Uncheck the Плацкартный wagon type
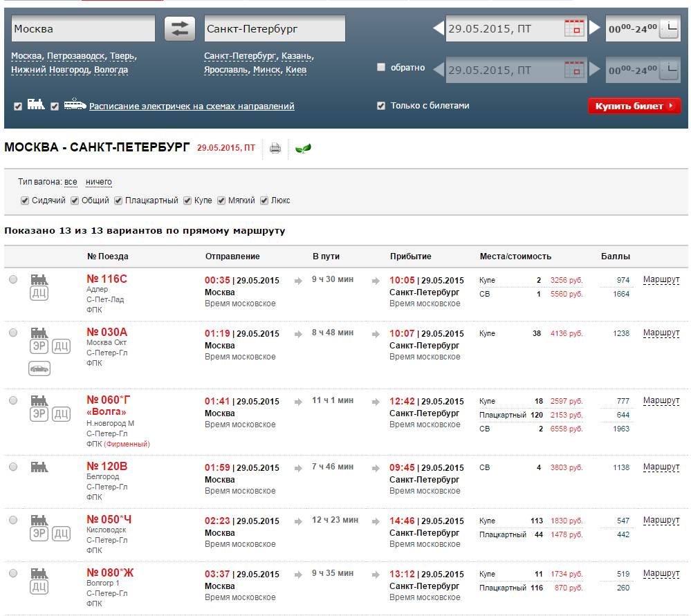The width and height of the screenshot is (691, 616). [118, 201]
